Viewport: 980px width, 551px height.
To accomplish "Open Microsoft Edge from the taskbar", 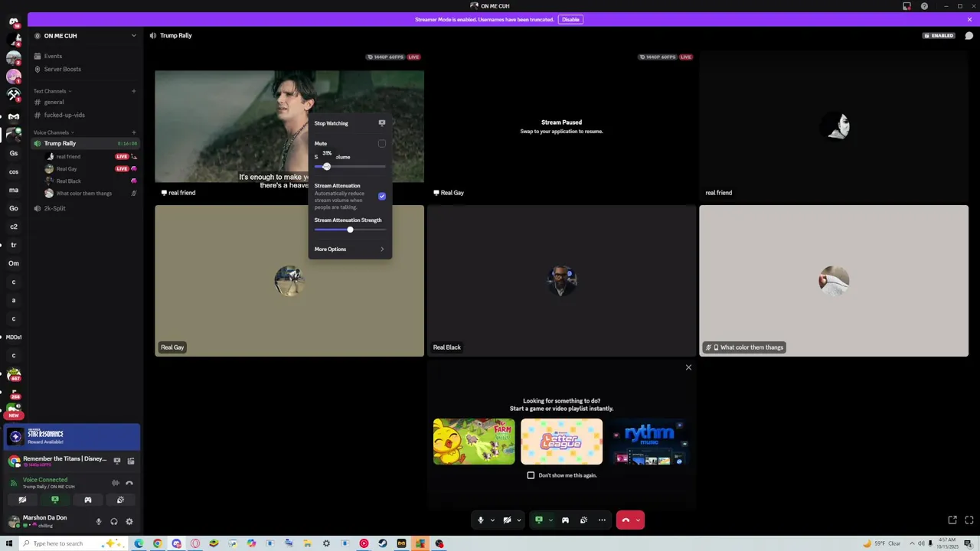I will 139,543.
